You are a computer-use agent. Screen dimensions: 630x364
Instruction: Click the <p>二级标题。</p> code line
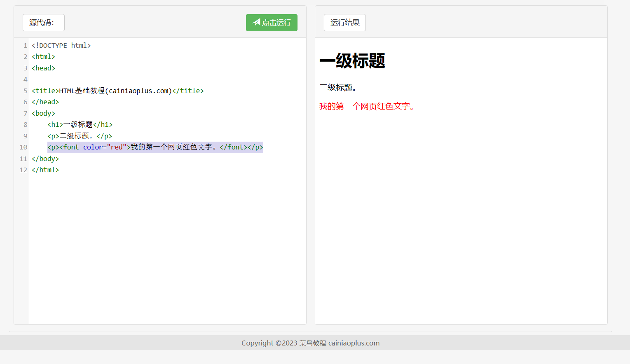tap(80, 136)
